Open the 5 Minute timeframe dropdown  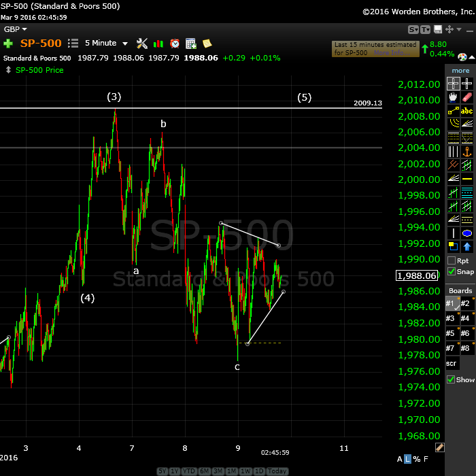click(106, 43)
